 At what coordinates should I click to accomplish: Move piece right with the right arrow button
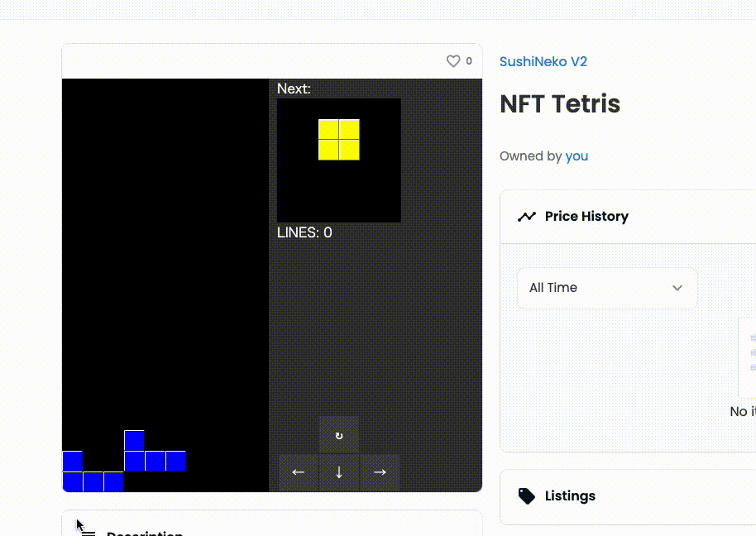click(380, 472)
